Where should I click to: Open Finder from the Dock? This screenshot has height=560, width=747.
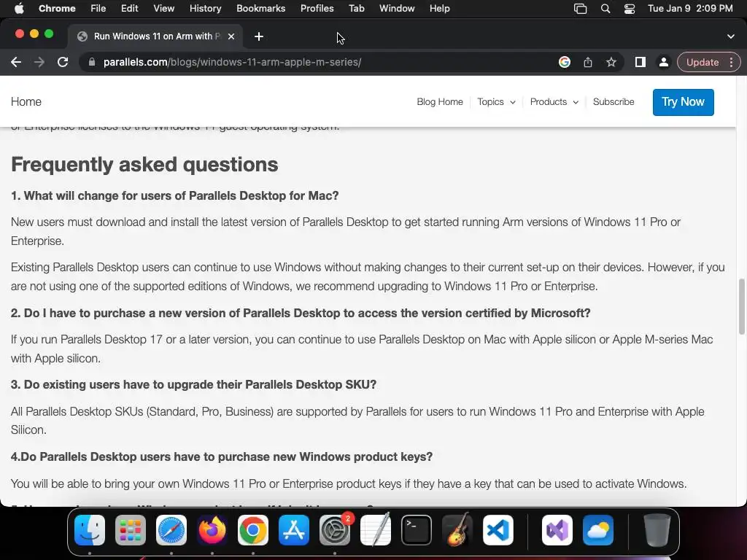90,530
